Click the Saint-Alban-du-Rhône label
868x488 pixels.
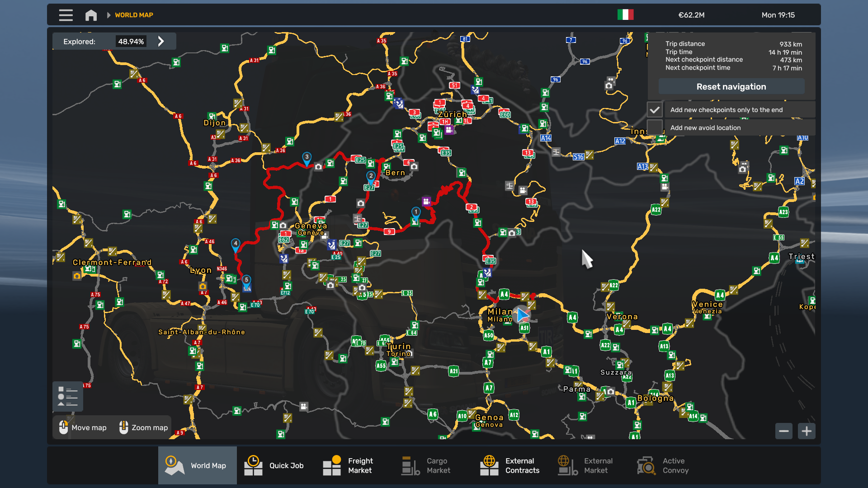(x=202, y=332)
